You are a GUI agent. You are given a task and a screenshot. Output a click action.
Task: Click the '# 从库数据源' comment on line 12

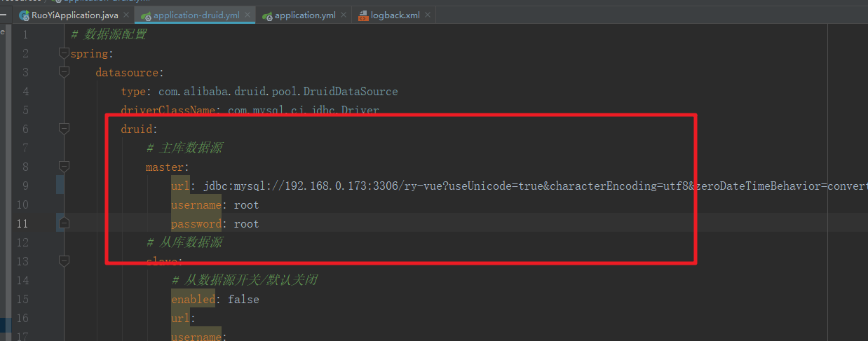pyautogui.click(x=184, y=242)
